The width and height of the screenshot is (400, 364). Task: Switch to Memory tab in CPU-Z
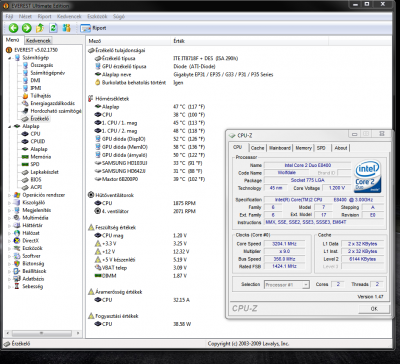click(x=303, y=148)
